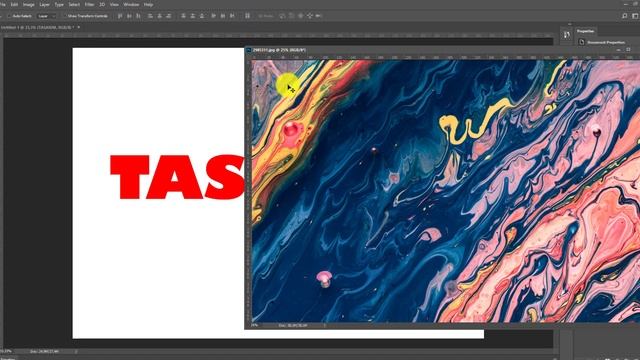Select the 3D Roll mode icon
Viewport: 640px width, 360px height.
click(x=291, y=16)
